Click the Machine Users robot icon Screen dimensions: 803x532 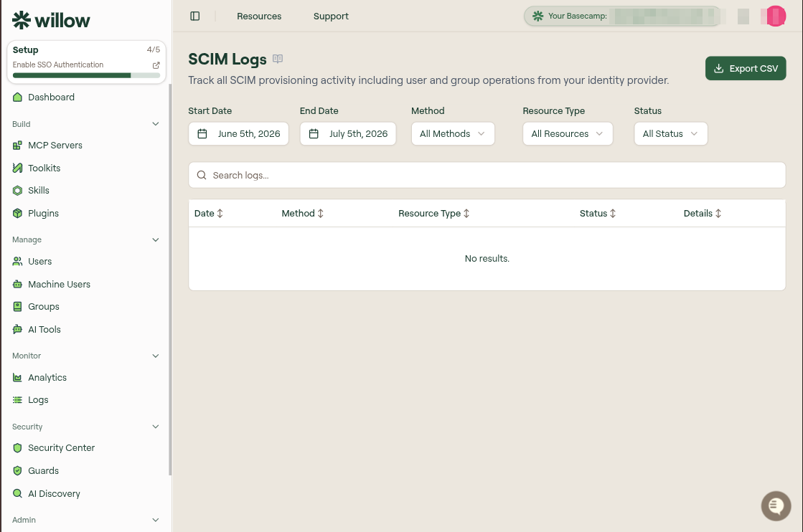coord(17,284)
